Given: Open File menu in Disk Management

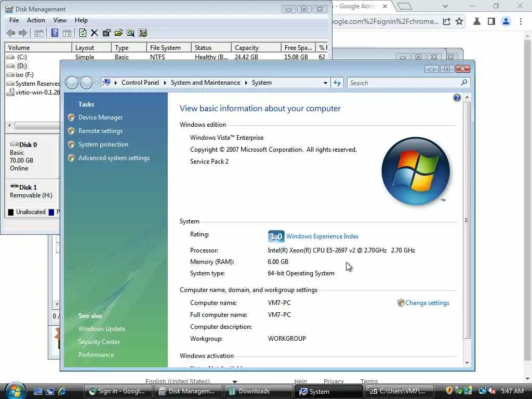Looking at the screenshot, I should [14, 20].
